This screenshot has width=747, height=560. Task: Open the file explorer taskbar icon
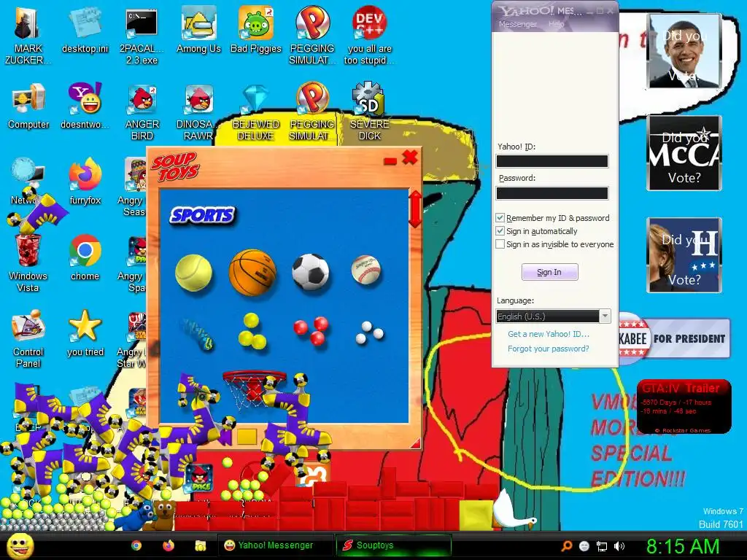pos(200,545)
